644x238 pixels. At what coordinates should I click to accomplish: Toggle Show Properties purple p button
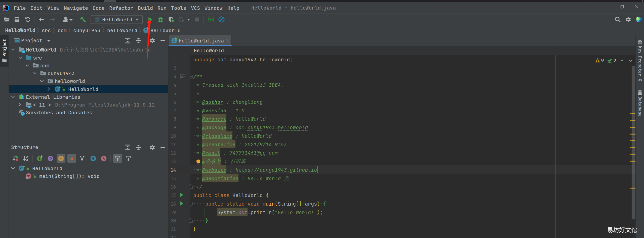coord(50,158)
